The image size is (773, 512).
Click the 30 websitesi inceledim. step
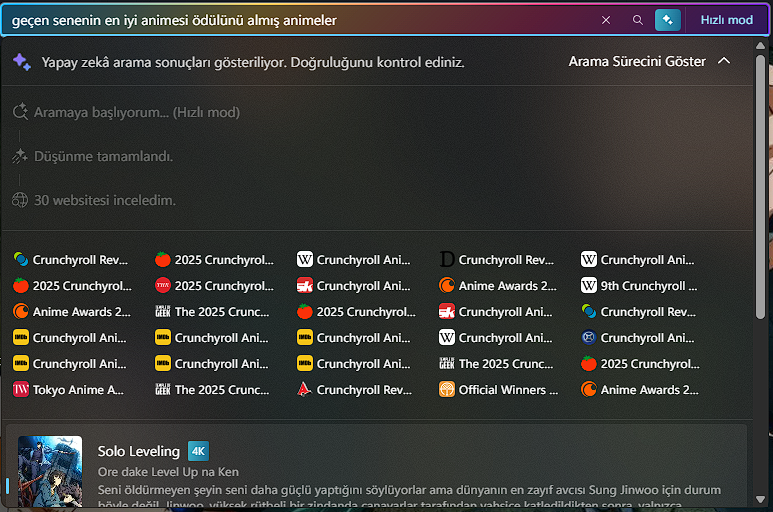pyautogui.click(x=94, y=200)
